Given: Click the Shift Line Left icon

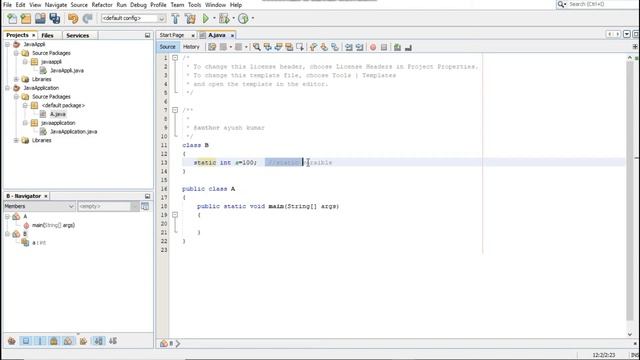Looking at the screenshot, I should click(x=349, y=47).
